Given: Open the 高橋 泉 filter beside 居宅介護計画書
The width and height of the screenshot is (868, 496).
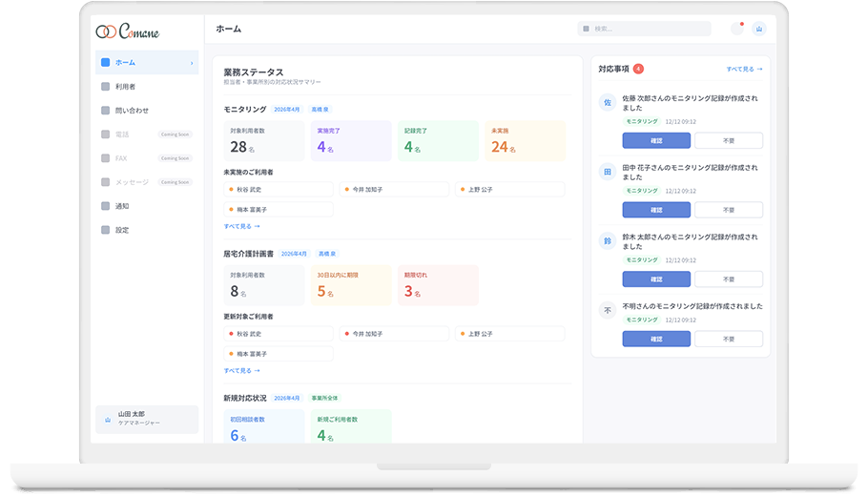Looking at the screenshot, I should pyautogui.click(x=327, y=254).
